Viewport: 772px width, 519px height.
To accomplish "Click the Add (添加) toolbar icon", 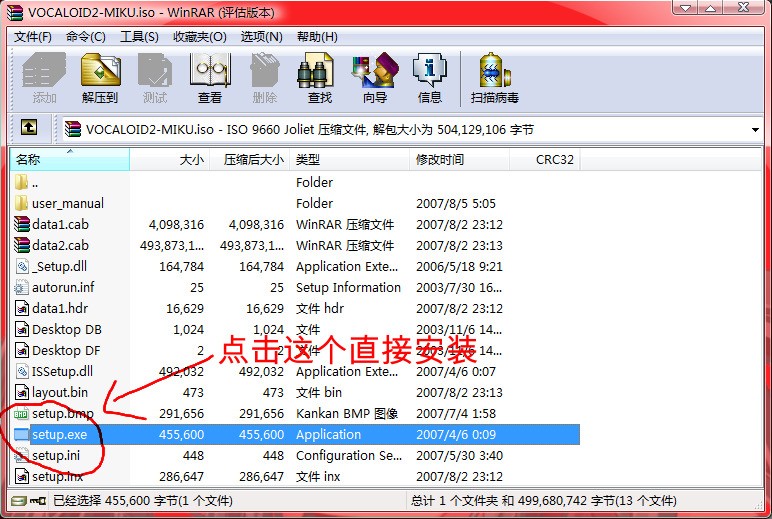I will 44,70.
